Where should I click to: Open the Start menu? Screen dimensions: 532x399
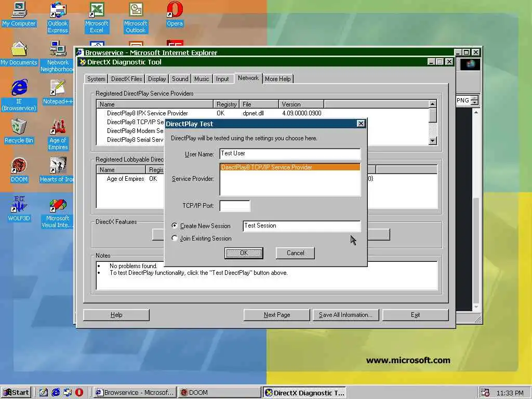pos(16,393)
